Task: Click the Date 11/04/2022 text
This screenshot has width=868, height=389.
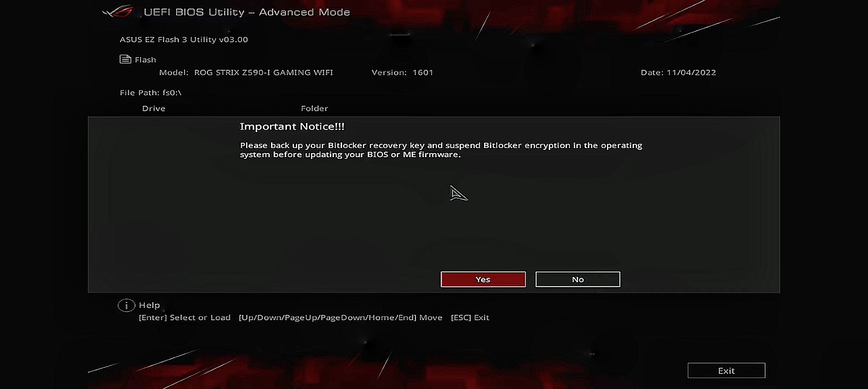Action: 678,72
